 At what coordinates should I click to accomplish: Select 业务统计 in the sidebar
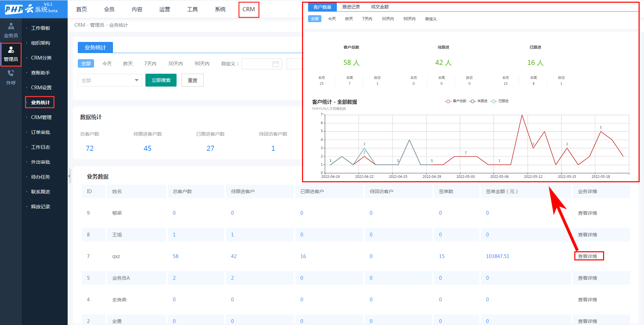coord(40,102)
